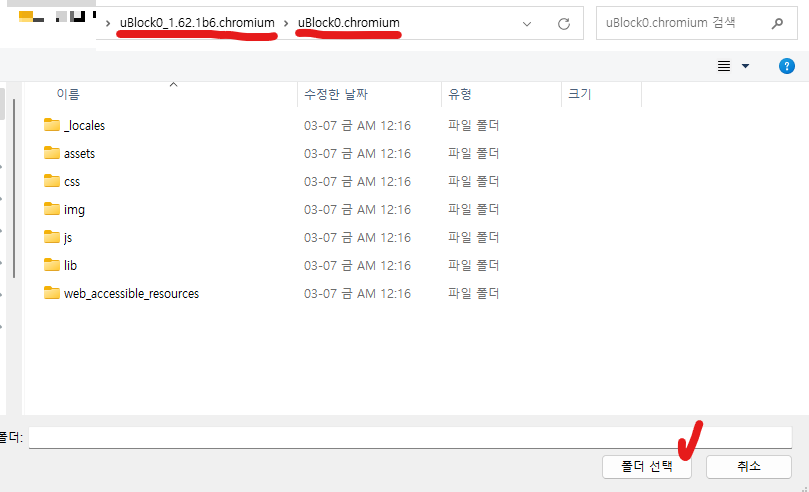
Task: Click the css folder name
Action: (x=72, y=182)
